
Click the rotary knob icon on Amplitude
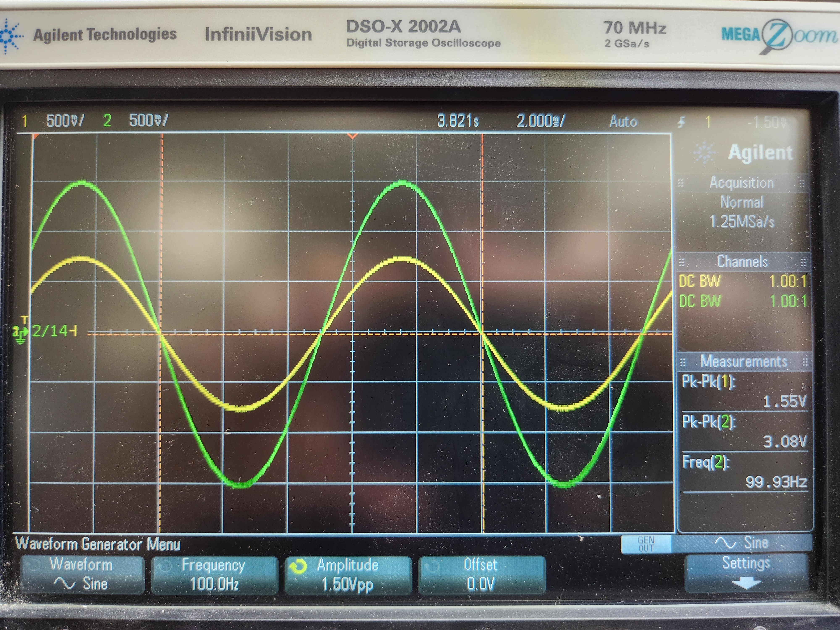298,567
